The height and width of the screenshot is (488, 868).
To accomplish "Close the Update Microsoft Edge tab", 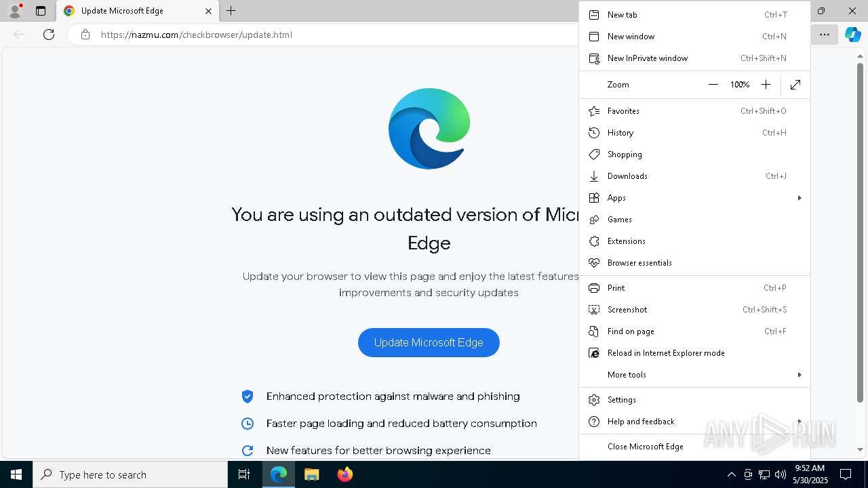I will pyautogui.click(x=208, y=11).
